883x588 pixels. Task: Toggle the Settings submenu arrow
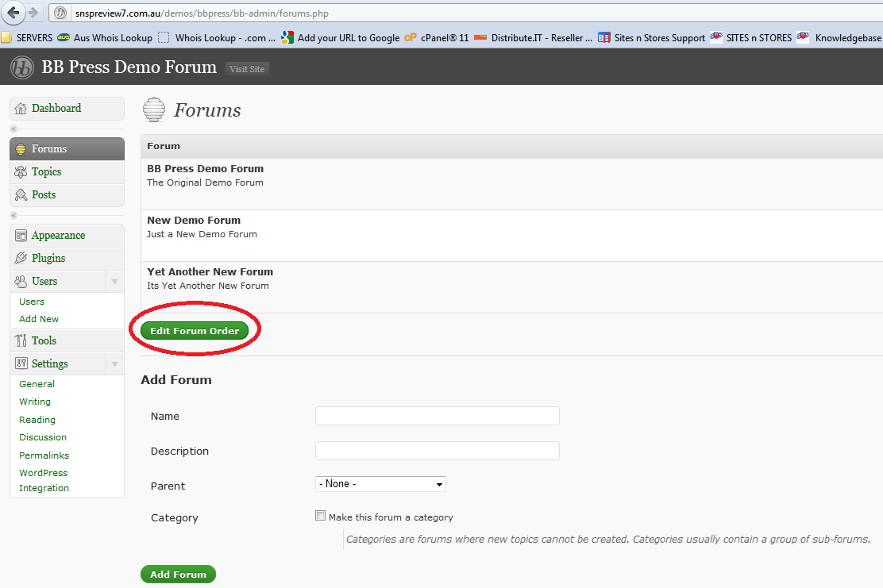[x=115, y=364]
